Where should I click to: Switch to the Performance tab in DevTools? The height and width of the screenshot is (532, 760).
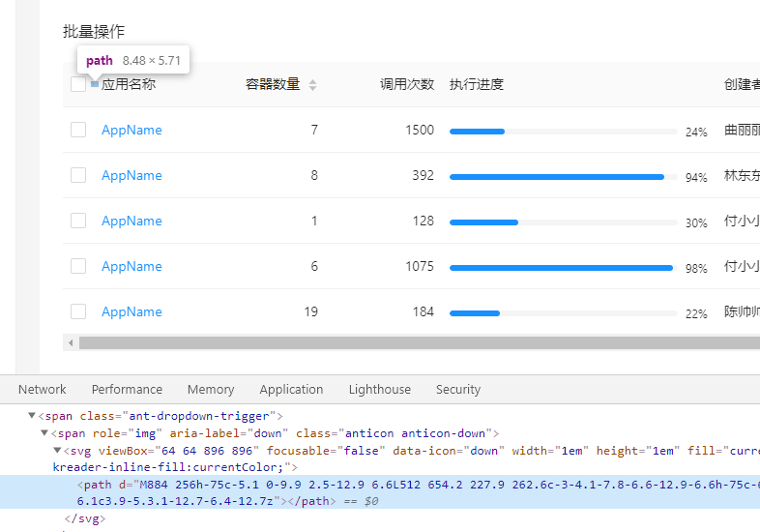point(127,390)
